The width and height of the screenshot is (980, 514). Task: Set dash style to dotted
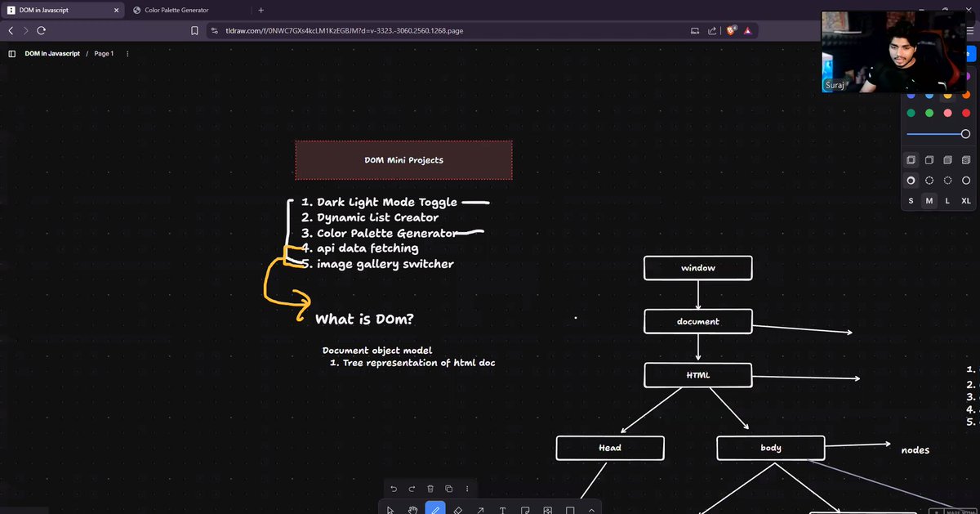point(947,181)
